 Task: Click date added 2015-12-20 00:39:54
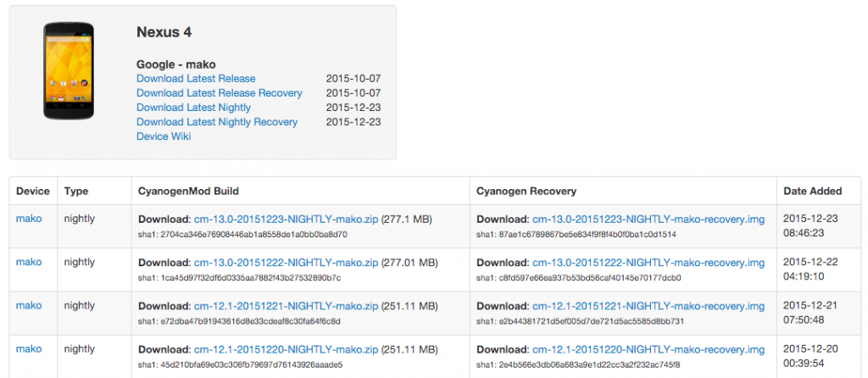click(x=811, y=357)
